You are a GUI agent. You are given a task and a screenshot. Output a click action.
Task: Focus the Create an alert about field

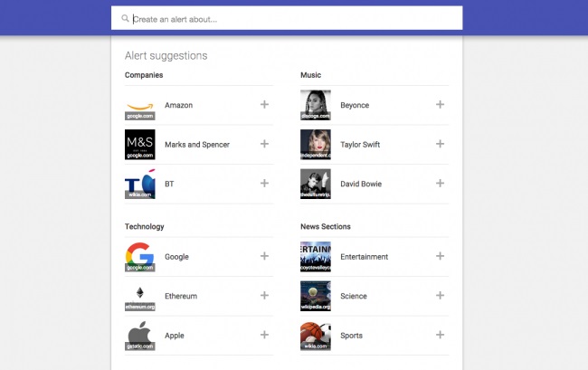[289, 18]
